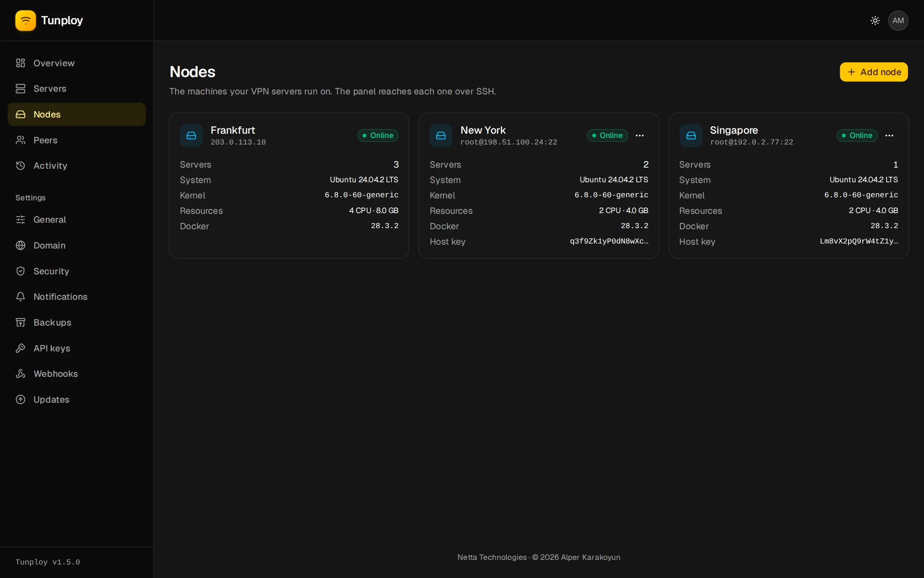924x578 pixels.
Task: Click the Peers people icon
Action: [x=20, y=140]
